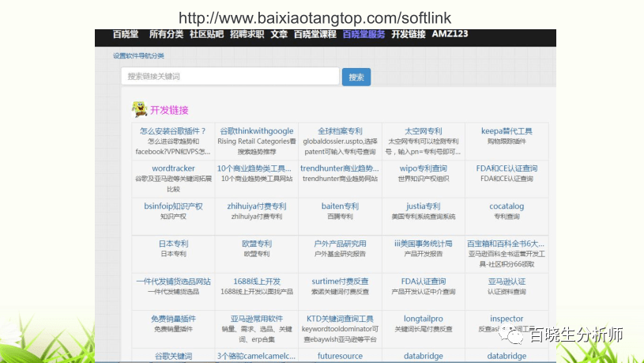This screenshot has width=644, height=363.
Task: Click description text 户外基金研究报告
Action: click(340, 254)
